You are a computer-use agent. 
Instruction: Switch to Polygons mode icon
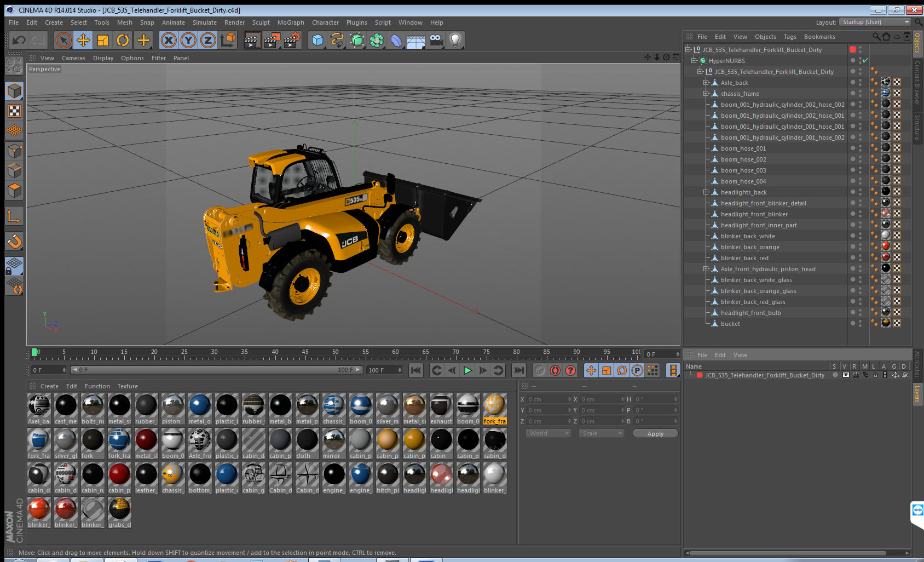coord(14,190)
